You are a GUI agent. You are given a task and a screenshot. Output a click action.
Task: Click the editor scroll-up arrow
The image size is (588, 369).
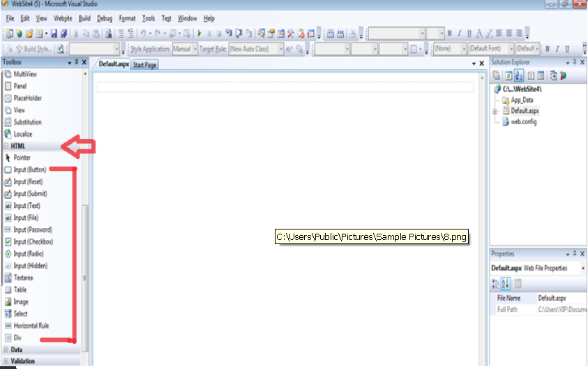482,77
